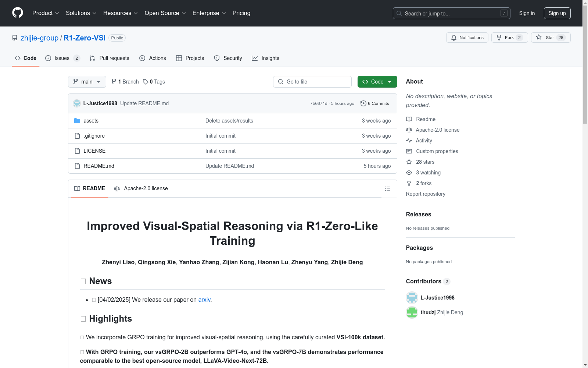This screenshot has height=368, width=588.
Task: Expand the Product menu
Action: point(46,13)
